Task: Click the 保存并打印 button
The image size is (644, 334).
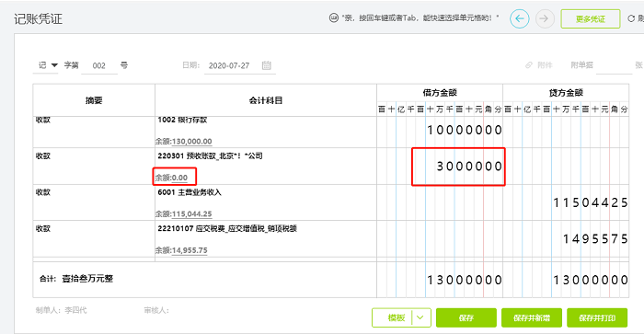Action: point(597,317)
